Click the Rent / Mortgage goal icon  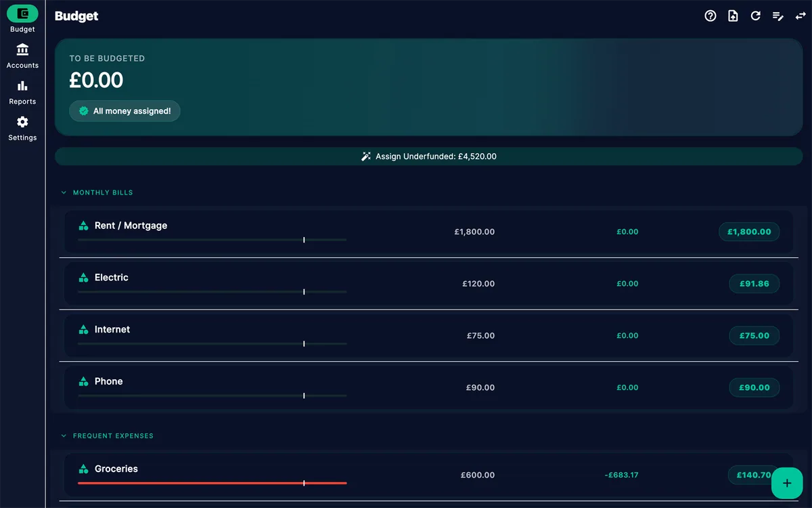tap(83, 226)
